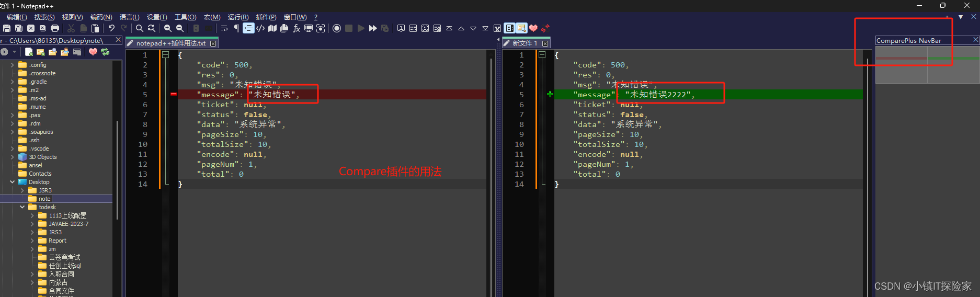Viewport: 980px width, 297px height.
Task: Expand the .gradle folder node
Action: pos(12,82)
